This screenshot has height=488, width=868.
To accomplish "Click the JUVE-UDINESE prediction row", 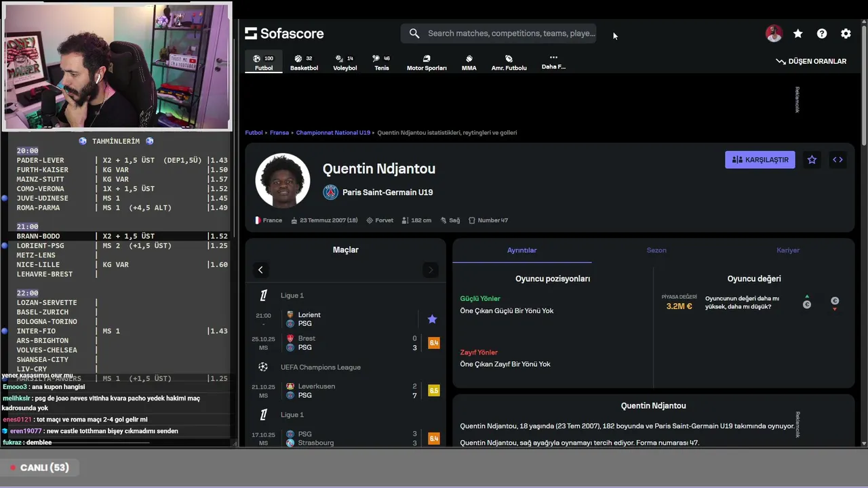I will point(122,198).
